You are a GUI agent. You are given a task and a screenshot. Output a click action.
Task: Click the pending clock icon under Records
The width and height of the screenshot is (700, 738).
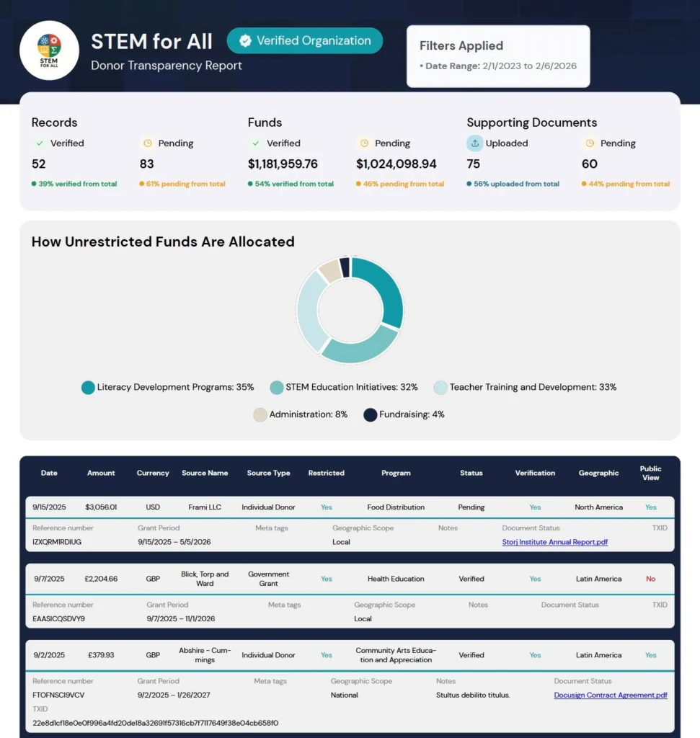[148, 143]
